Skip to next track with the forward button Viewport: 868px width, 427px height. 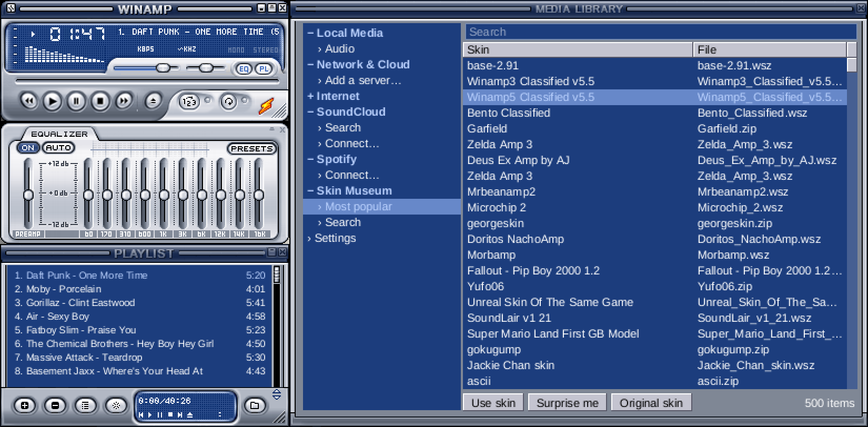[124, 101]
